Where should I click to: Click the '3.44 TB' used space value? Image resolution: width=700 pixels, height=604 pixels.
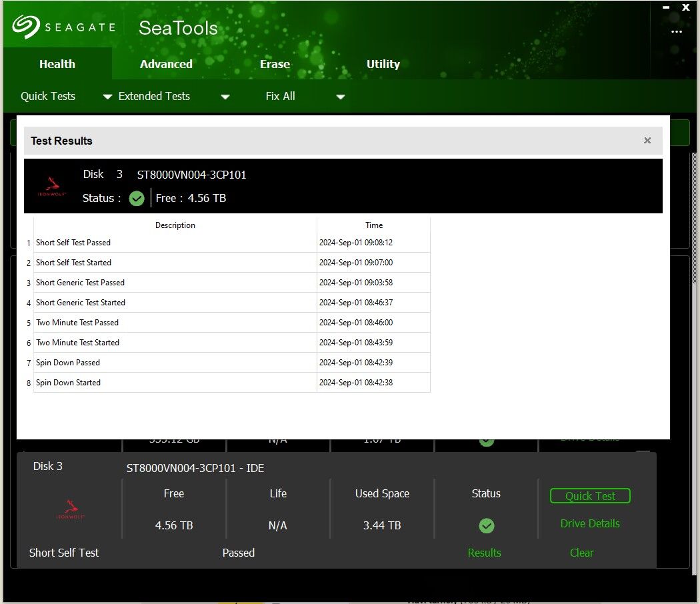382,525
